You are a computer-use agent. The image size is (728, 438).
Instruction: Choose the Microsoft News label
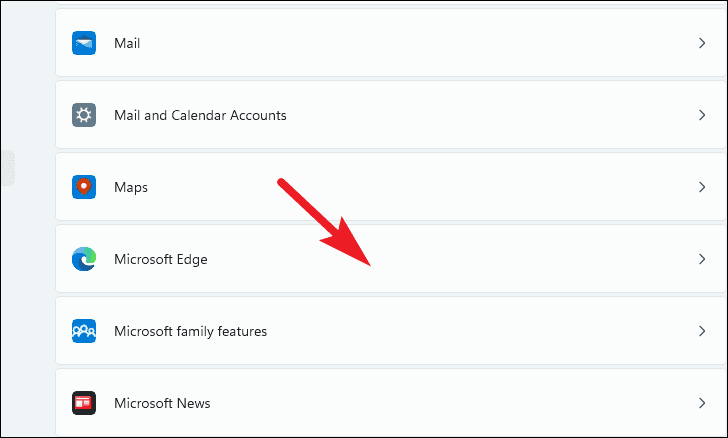[x=162, y=403]
